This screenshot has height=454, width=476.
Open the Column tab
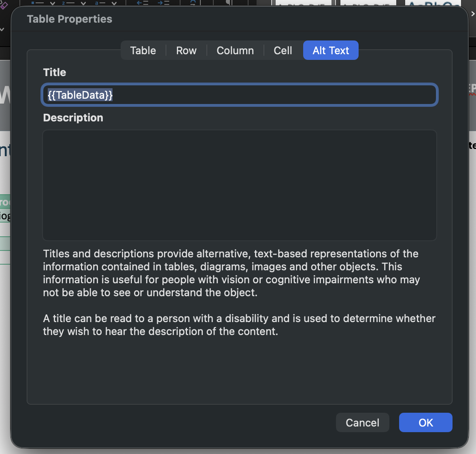coord(235,51)
